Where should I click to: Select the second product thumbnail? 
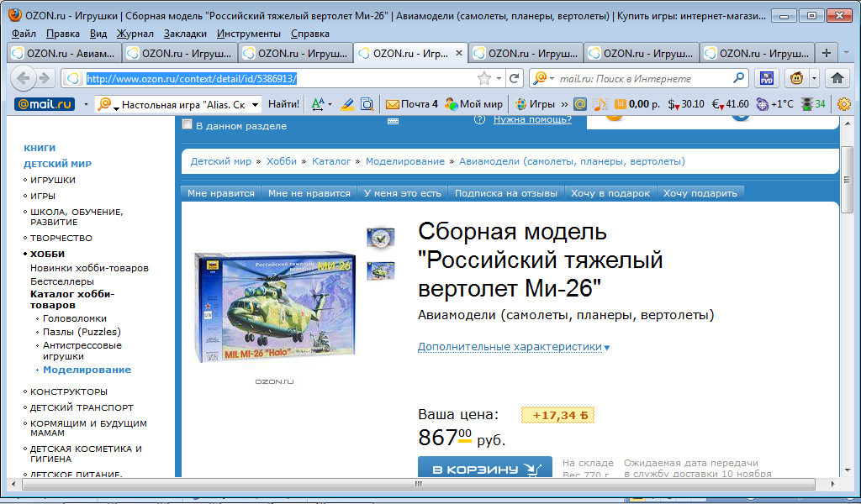tap(381, 271)
